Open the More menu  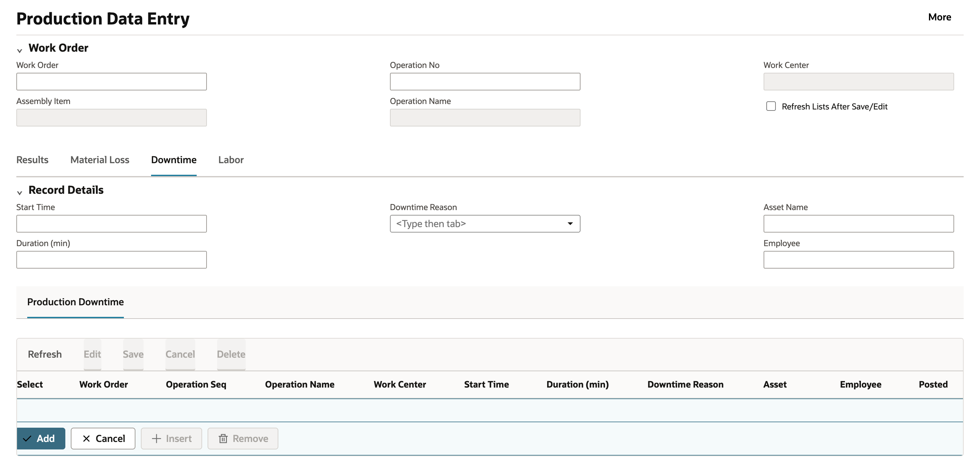click(x=939, y=17)
